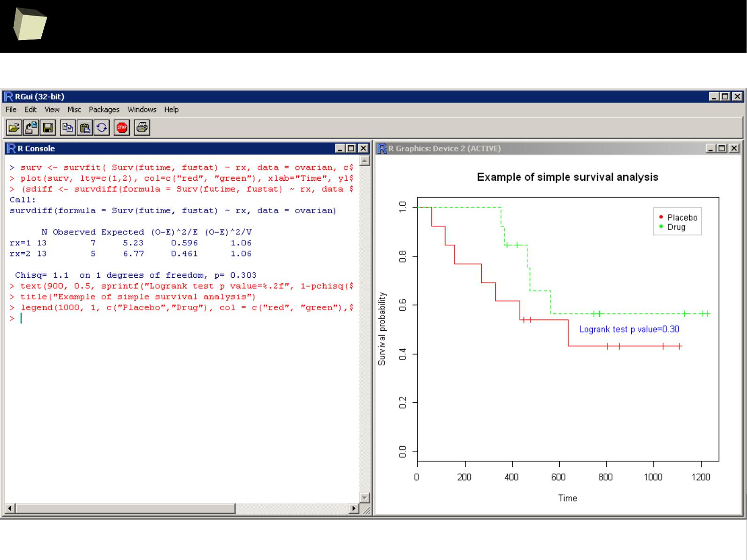The image size is (747, 560).
Task: Click the console prompt input line
Action: (182, 319)
